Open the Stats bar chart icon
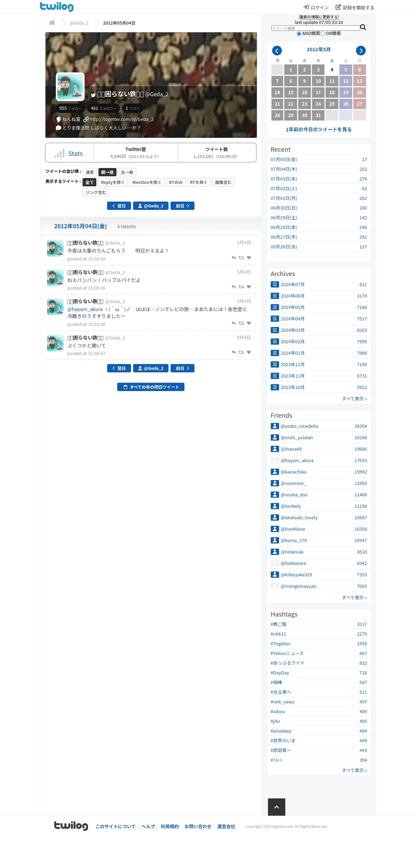Viewport: 416px width, 868px height. [x=59, y=153]
